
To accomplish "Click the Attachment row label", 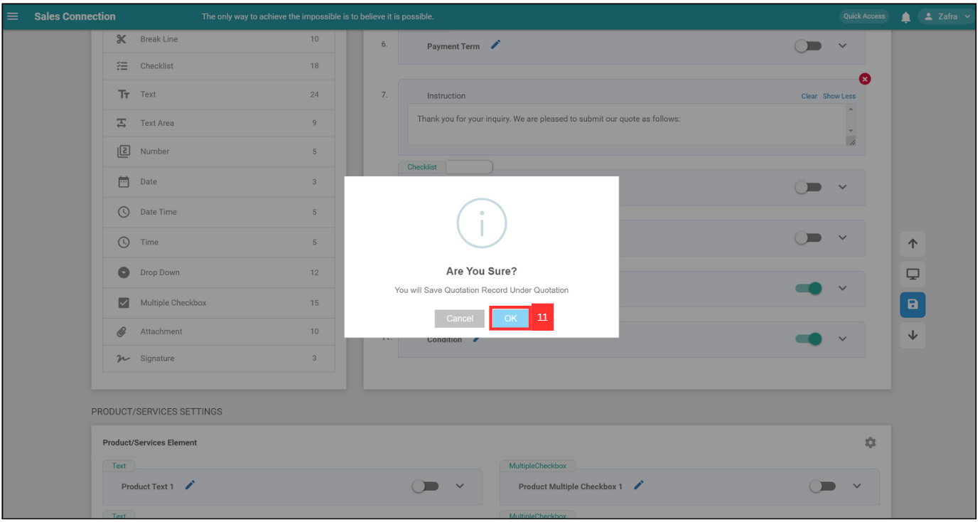I will click(x=161, y=331).
